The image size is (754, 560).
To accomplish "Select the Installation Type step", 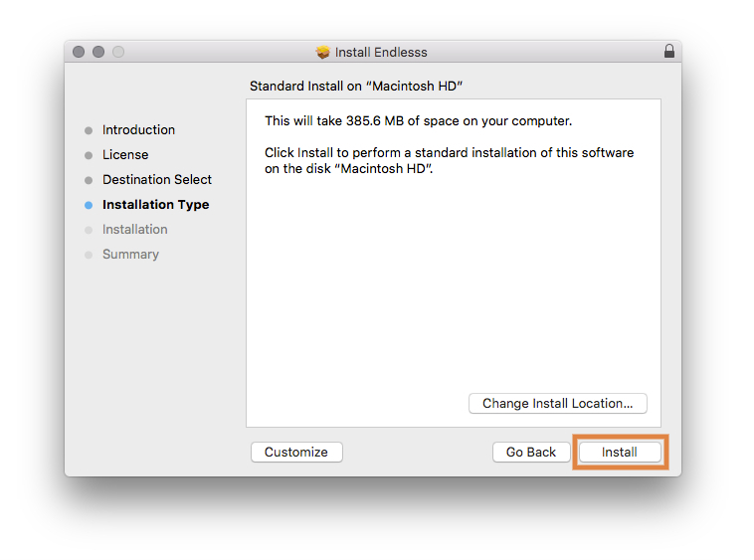I will tap(155, 204).
